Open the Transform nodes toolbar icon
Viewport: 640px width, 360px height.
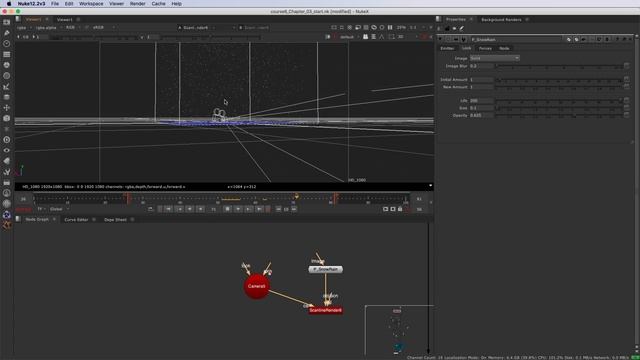tap(7, 108)
